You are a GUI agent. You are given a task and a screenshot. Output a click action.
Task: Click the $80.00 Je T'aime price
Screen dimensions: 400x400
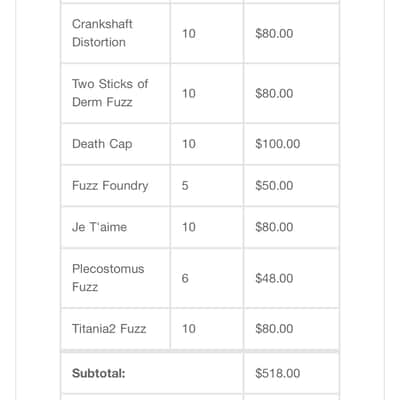[x=274, y=227]
